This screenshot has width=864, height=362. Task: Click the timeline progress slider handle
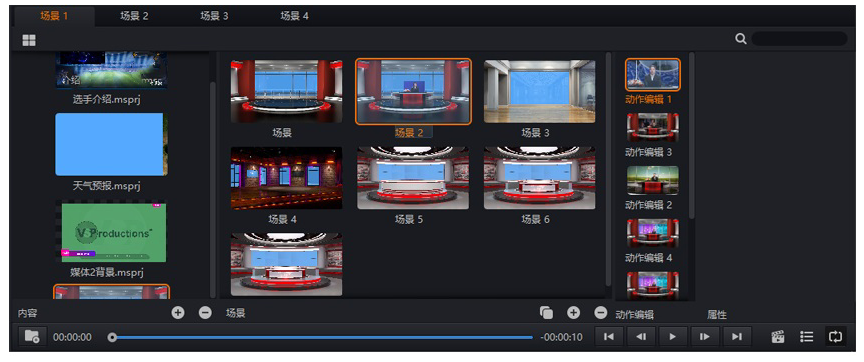112,337
